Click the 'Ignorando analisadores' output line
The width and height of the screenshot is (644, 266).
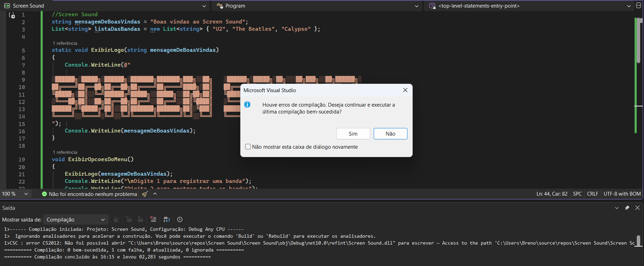coord(190,236)
